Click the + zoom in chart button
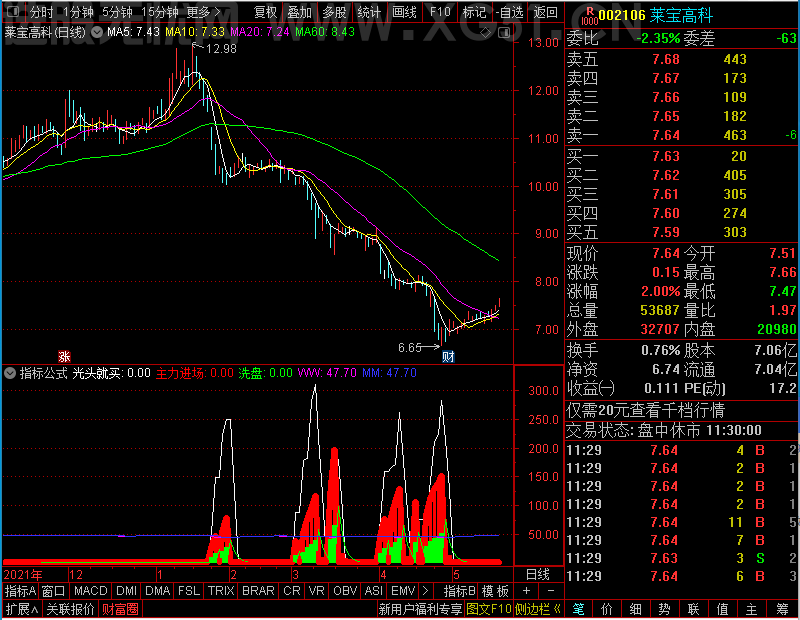This screenshot has height=620, width=800. [527, 591]
